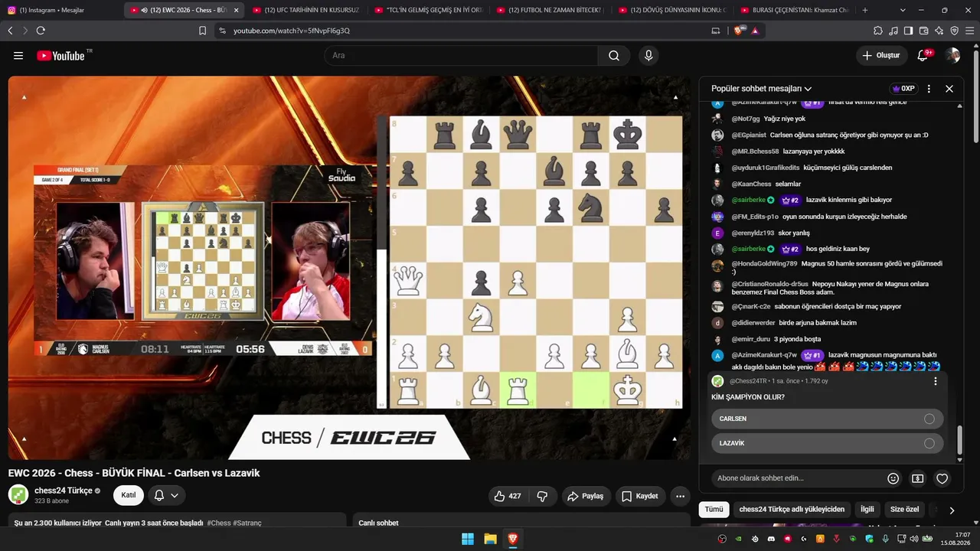This screenshot has width=980, height=551.
Task: Click the video player area
Action: pyautogui.click(x=349, y=269)
